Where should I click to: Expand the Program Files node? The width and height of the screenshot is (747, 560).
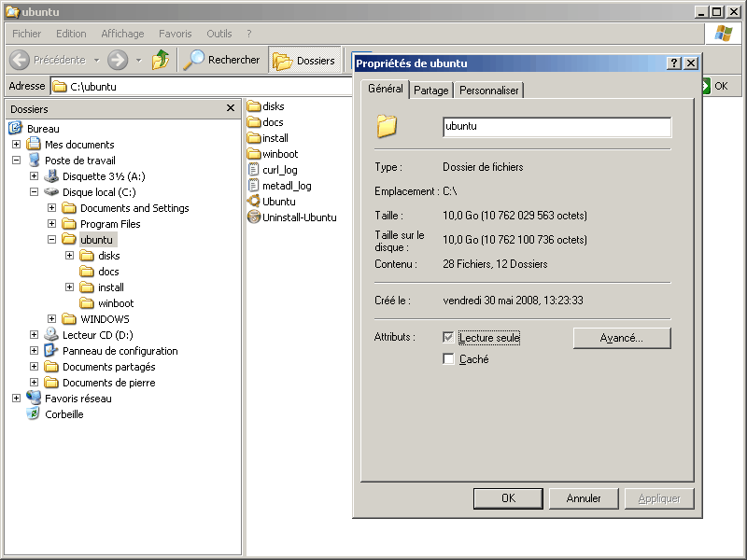coord(51,223)
